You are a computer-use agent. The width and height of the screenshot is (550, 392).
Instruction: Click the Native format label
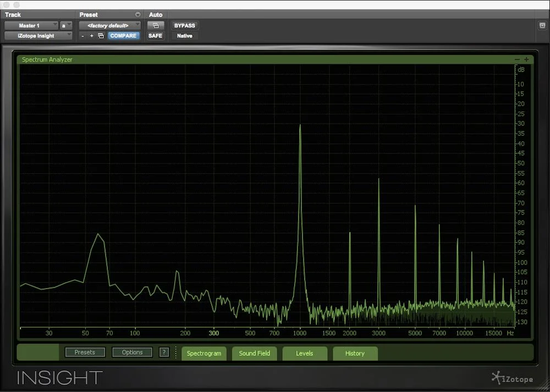point(184,36)
